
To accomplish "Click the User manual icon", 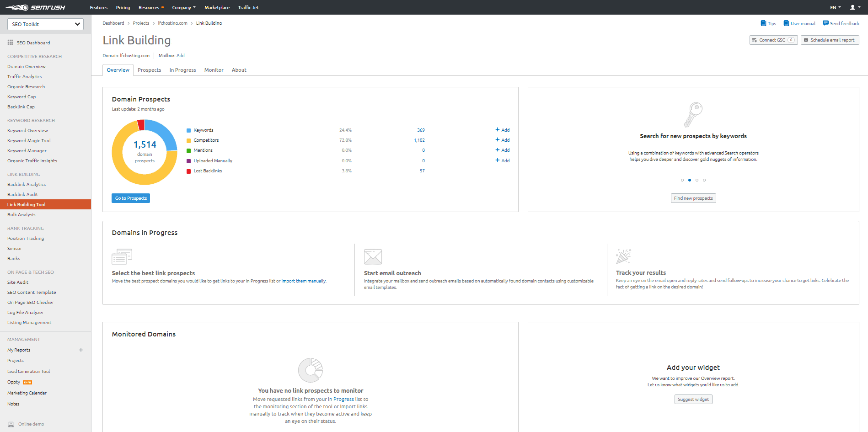I will [786, 23].
